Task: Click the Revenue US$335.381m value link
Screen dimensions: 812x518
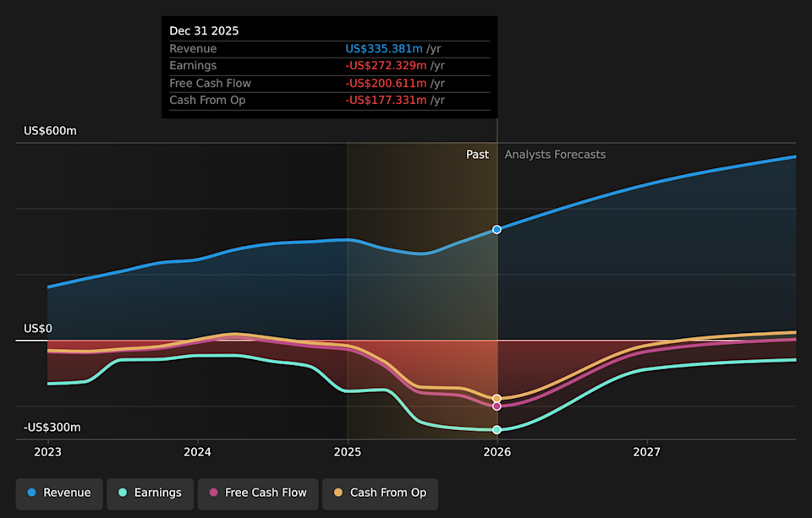Action: point(383,48)
